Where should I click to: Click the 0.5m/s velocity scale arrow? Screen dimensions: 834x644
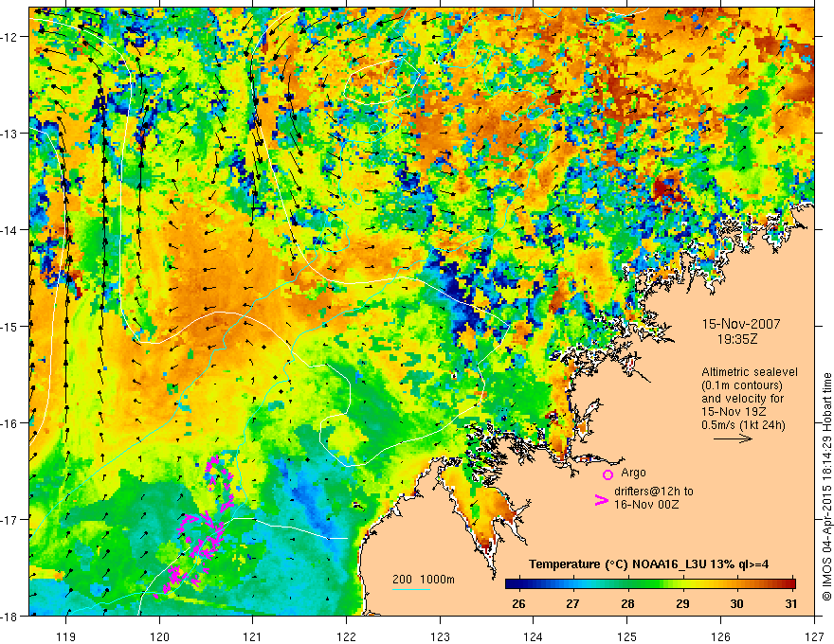point(733,438)
